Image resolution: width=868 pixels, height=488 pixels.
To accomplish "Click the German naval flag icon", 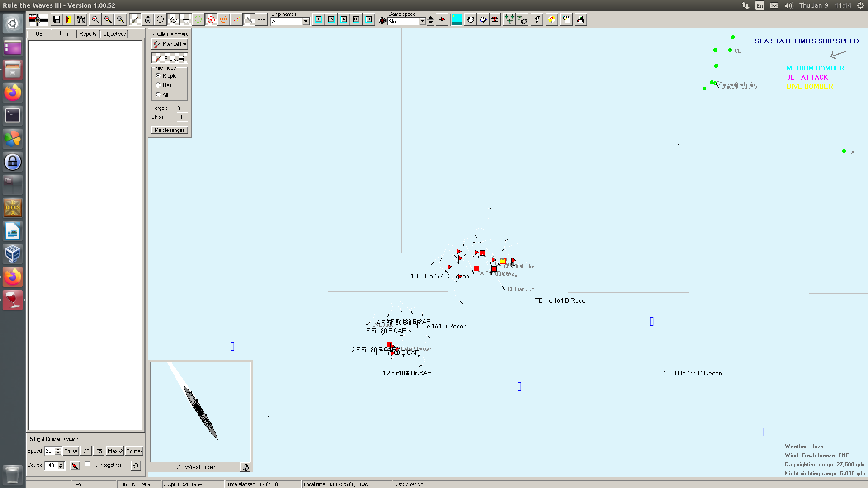I will [38, 19].
